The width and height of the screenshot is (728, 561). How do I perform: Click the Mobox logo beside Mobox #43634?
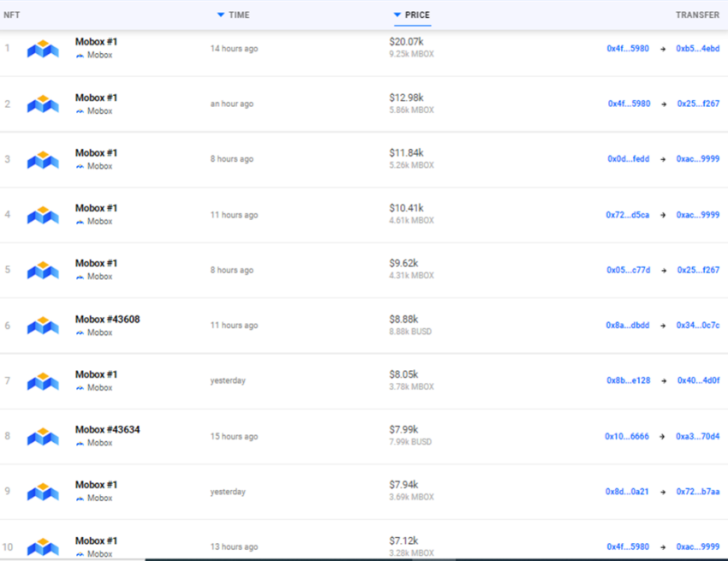point(43,436)
